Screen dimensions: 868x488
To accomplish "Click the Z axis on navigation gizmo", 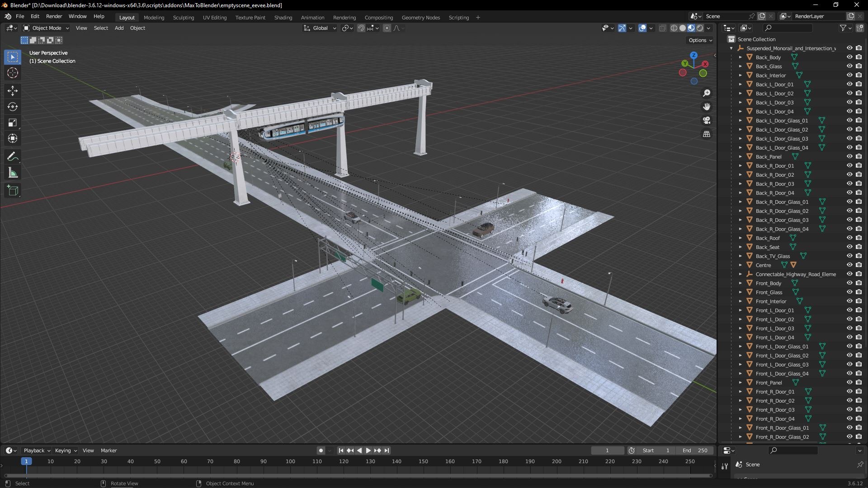I will click(693, 55).
